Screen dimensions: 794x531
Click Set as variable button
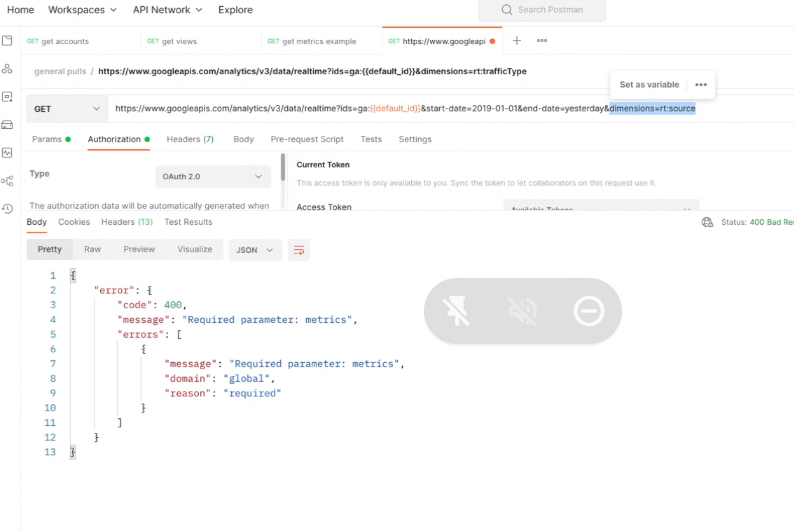(x=649, y=85)
